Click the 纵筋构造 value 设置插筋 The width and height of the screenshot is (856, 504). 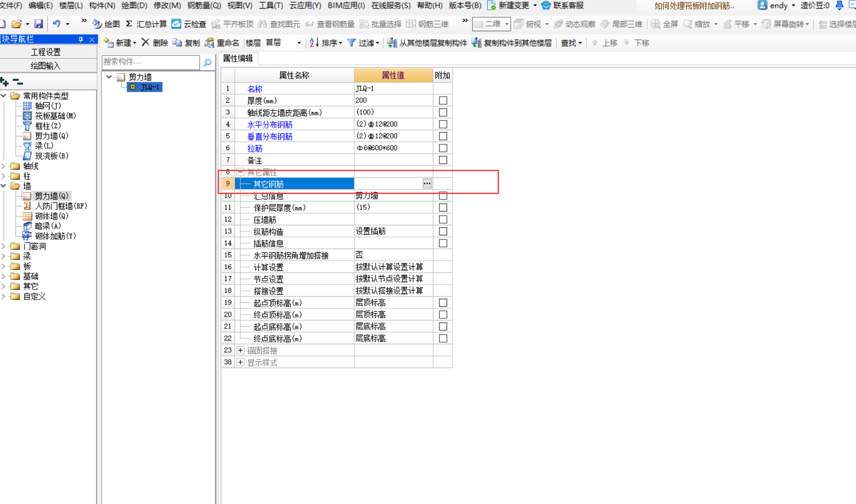point(393,231)
